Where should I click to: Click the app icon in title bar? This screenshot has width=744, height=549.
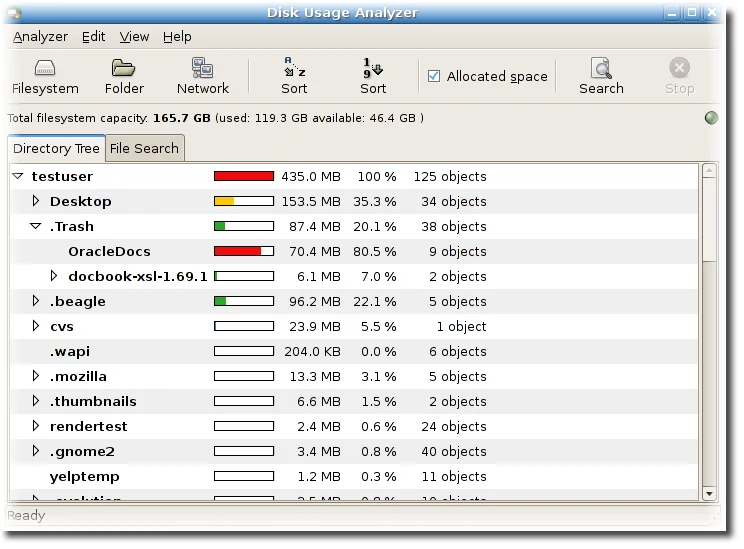point(15,13)
